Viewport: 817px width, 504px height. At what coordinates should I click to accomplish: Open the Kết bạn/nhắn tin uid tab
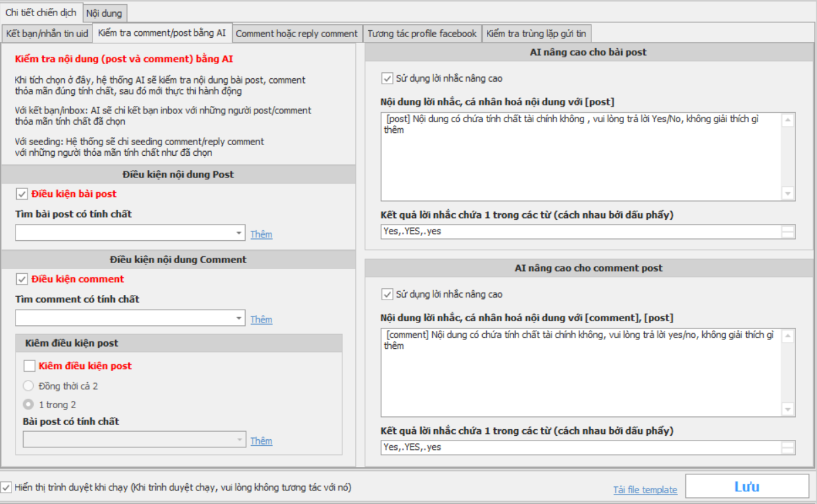47,33
